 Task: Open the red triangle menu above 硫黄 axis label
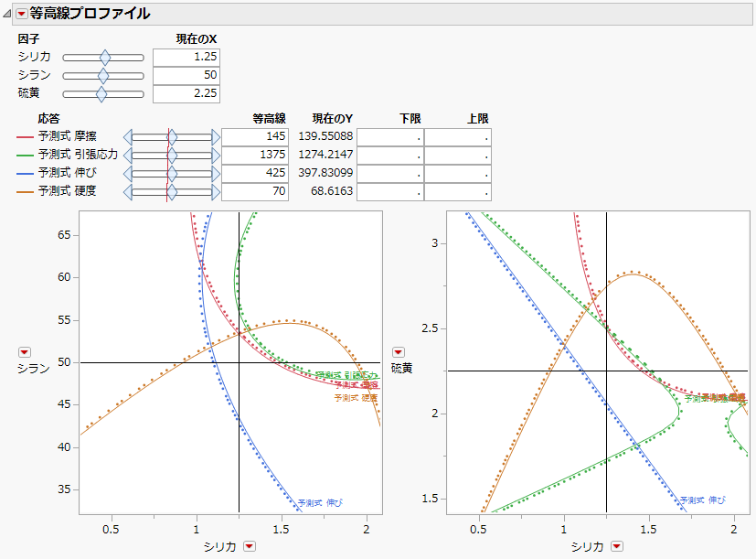pos(399,352)
